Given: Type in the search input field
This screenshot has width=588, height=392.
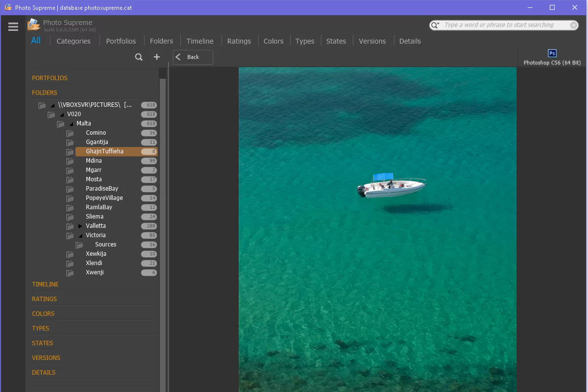Looking at the screenshot, I should pyautogui.click(x=505, y=25).
